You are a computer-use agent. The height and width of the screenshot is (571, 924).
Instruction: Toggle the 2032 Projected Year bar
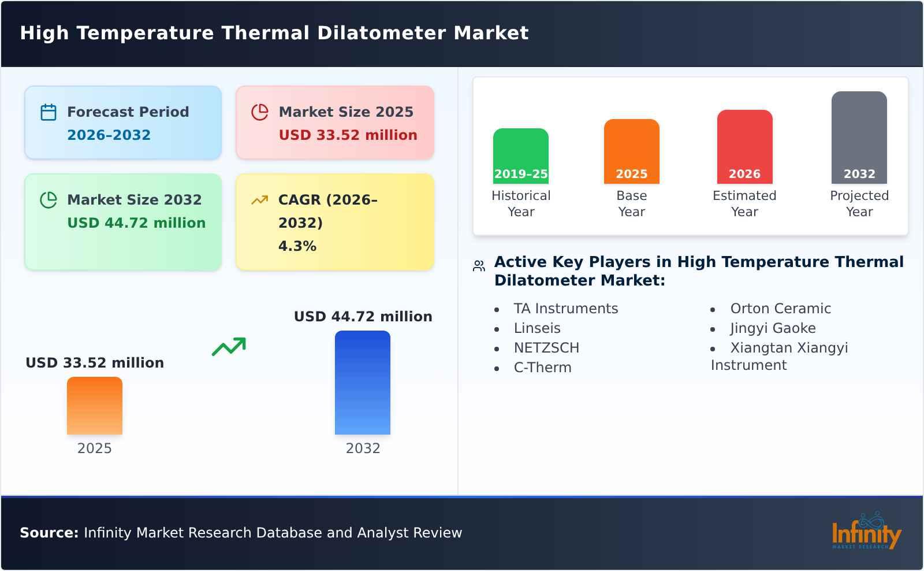[x=858, y=136]
